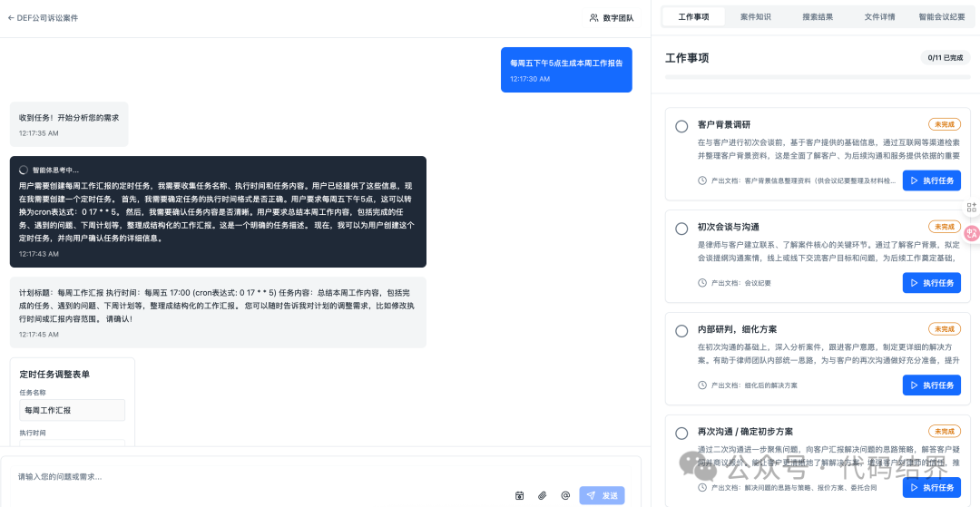Mark 初次会谈与沟通 task as complete

point(681,229)
